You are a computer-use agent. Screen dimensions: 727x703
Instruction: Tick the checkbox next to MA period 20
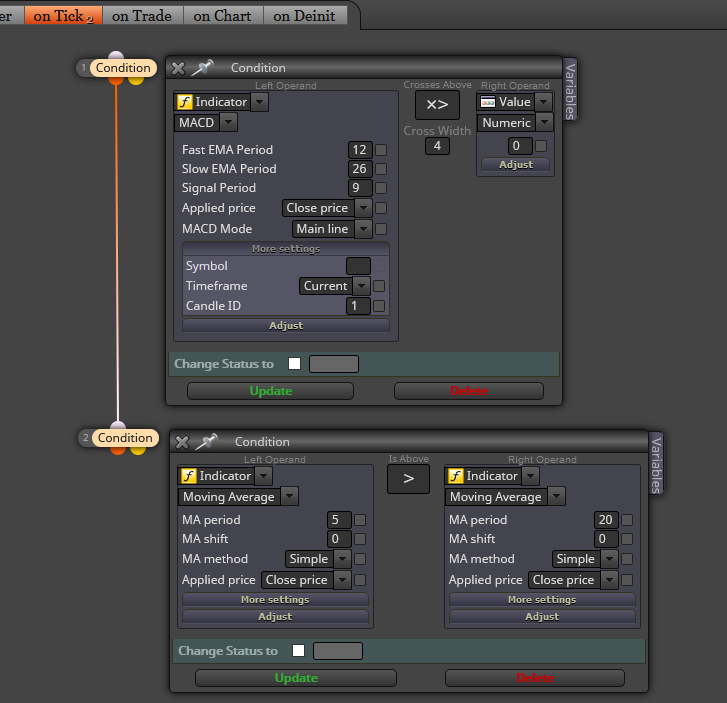pyautogui.click(x=627, y=520)
